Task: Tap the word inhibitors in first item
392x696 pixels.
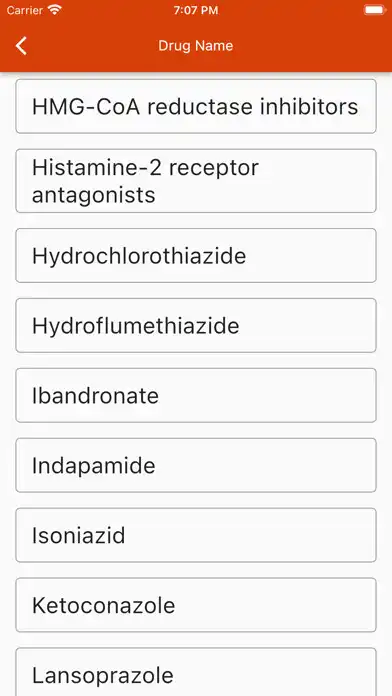Action: coord(309,107)
